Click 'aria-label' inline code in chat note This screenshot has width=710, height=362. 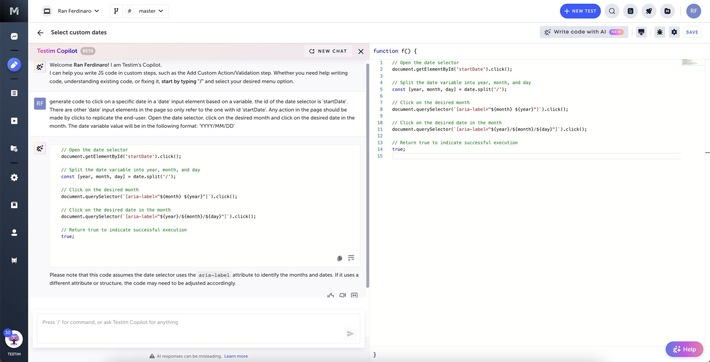point(215,275)
